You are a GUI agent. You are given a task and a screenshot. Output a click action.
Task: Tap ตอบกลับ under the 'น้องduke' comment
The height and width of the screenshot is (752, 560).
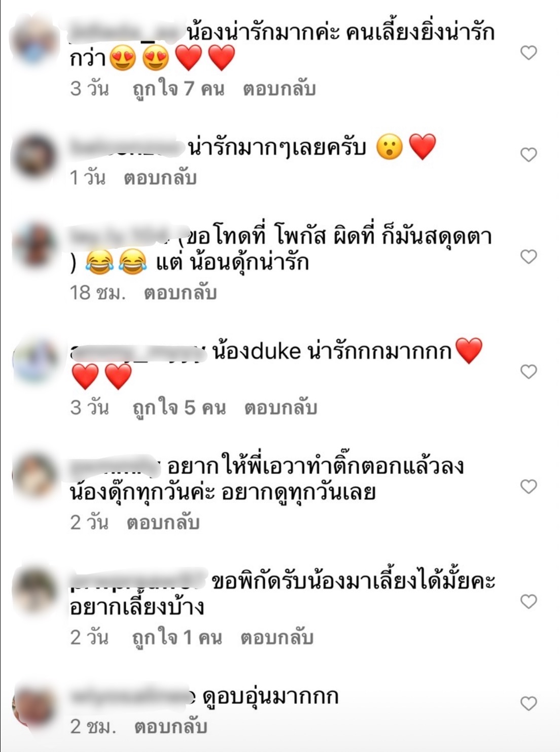pos(281,407)
